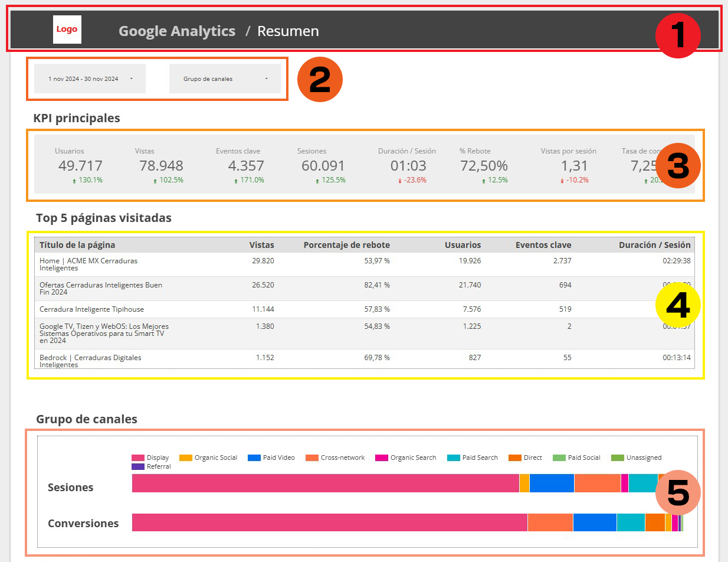Image resolution: width=728 pixels, height=562 pixels.
Task: Click the Resumen page name in header
Action: [288, 31]
